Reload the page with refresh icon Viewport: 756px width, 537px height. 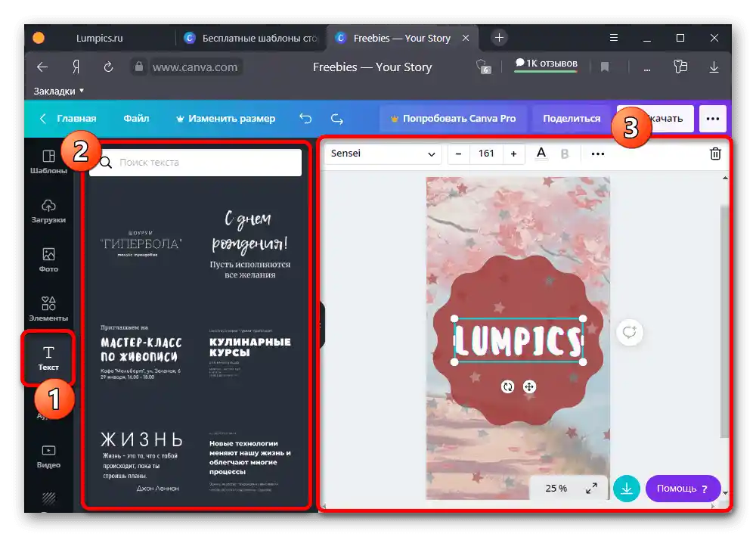[108, 67]
